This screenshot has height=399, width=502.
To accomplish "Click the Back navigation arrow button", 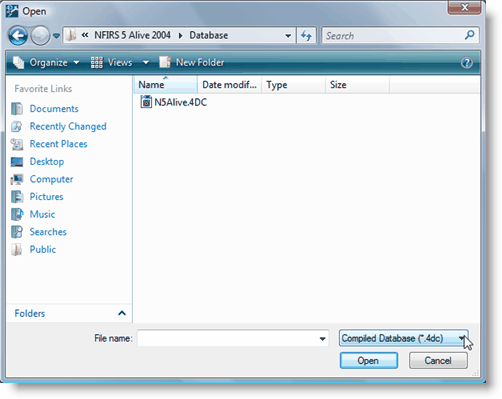I will [18, 35].
